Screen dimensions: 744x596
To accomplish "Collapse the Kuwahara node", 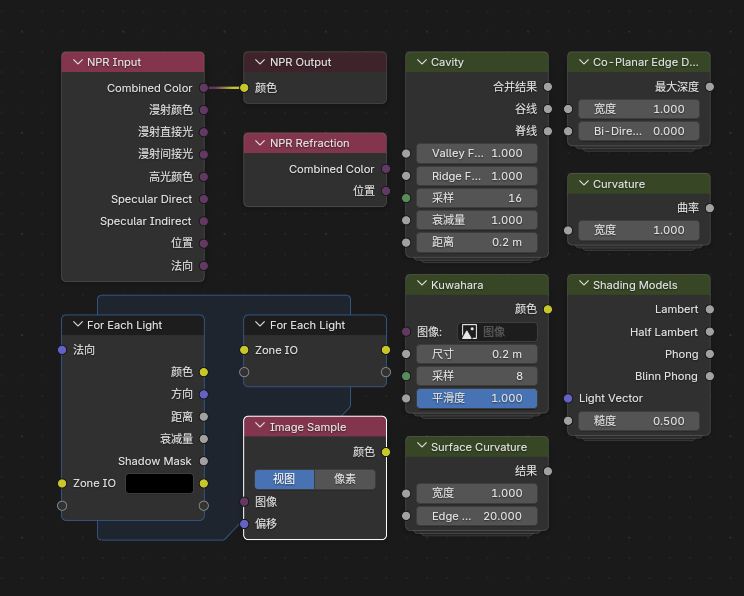I will pyautogui.click(x=421, y=285).
